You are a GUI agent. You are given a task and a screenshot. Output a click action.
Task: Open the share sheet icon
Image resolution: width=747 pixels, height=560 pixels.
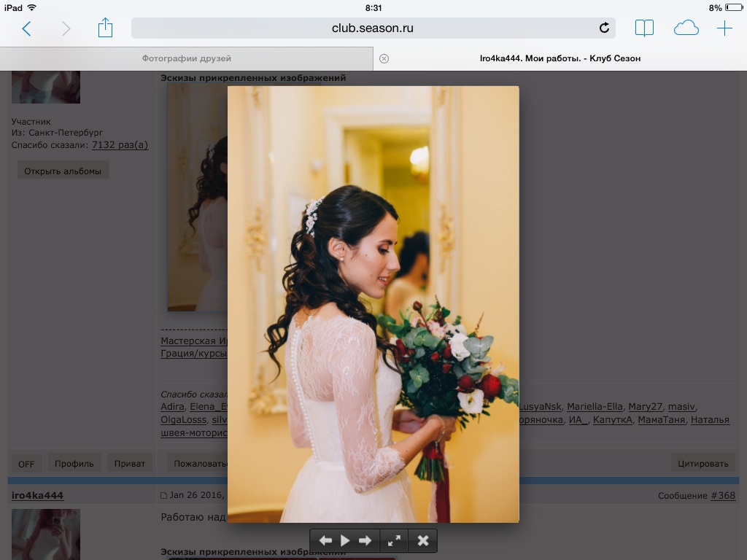(105, 28)
